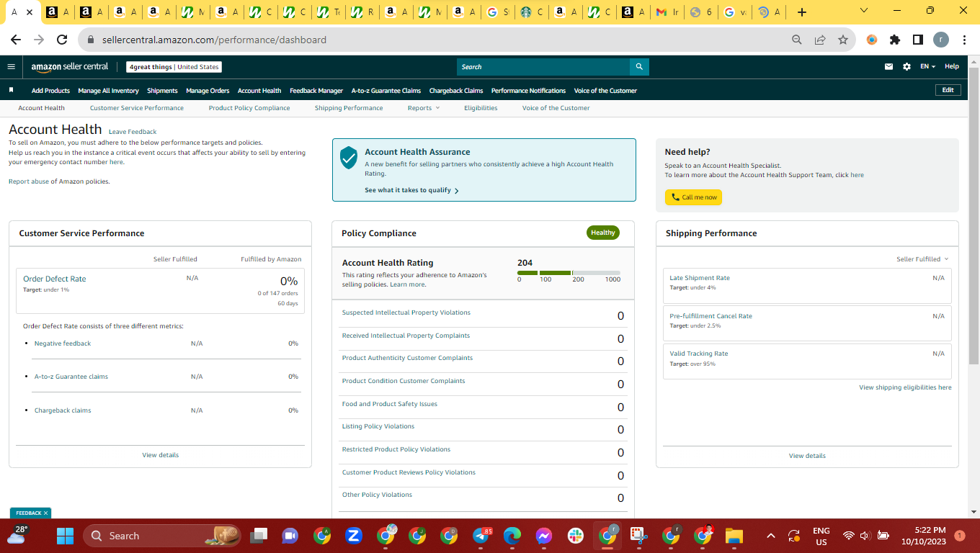Click View details in Shipping Performance card

click(x=807, y=456)
